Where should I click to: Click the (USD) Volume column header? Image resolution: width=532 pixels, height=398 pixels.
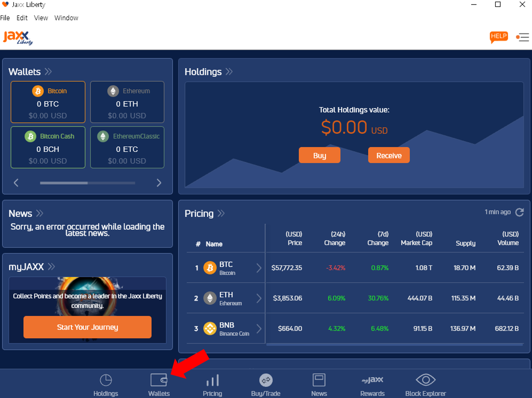[508, 239]
